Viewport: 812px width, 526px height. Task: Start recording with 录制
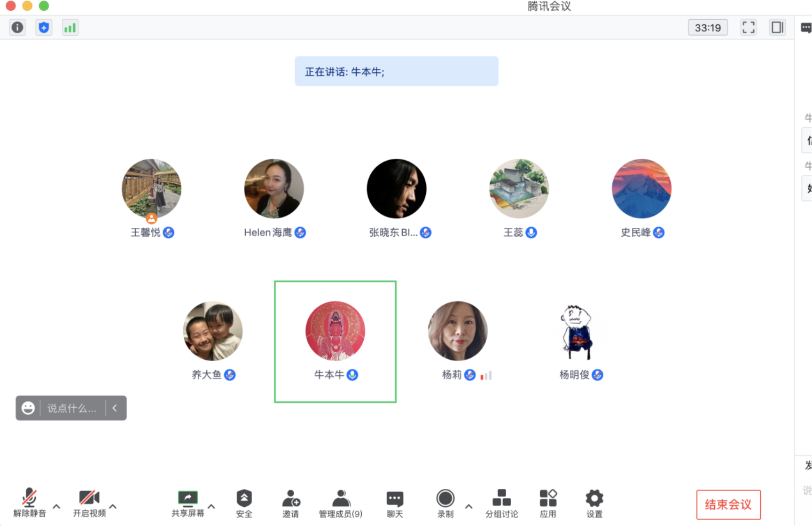coord(445,503)
